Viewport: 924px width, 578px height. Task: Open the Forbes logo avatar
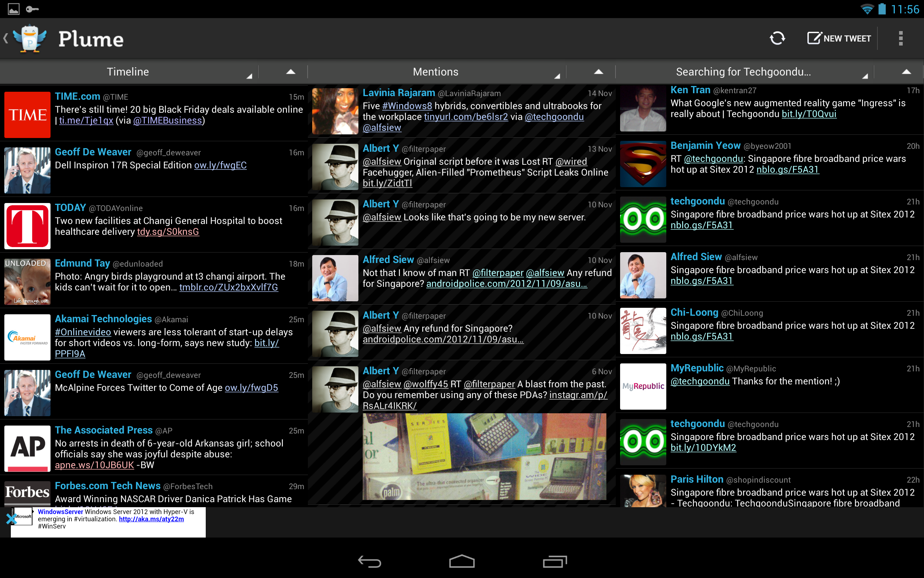click(x=27, y=494)
